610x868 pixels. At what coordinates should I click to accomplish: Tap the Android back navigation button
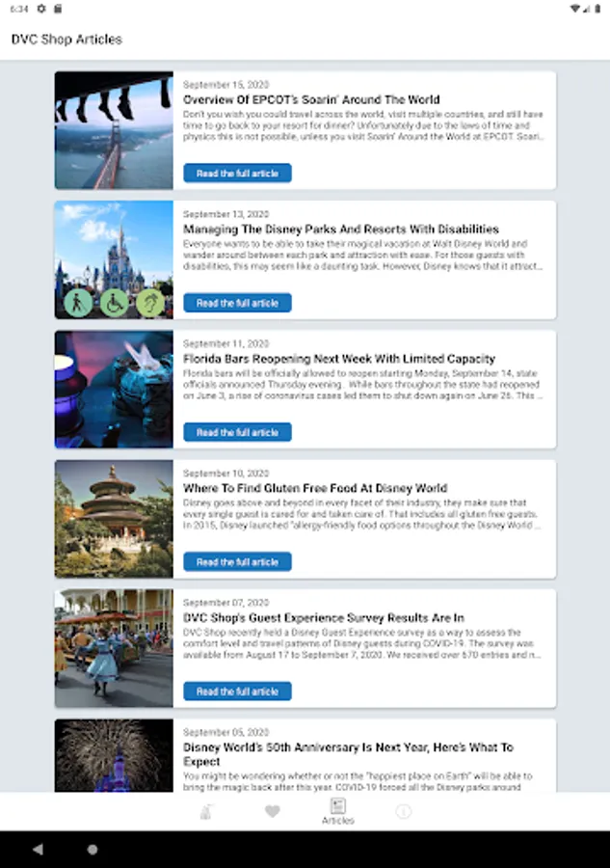coord(38,849)
